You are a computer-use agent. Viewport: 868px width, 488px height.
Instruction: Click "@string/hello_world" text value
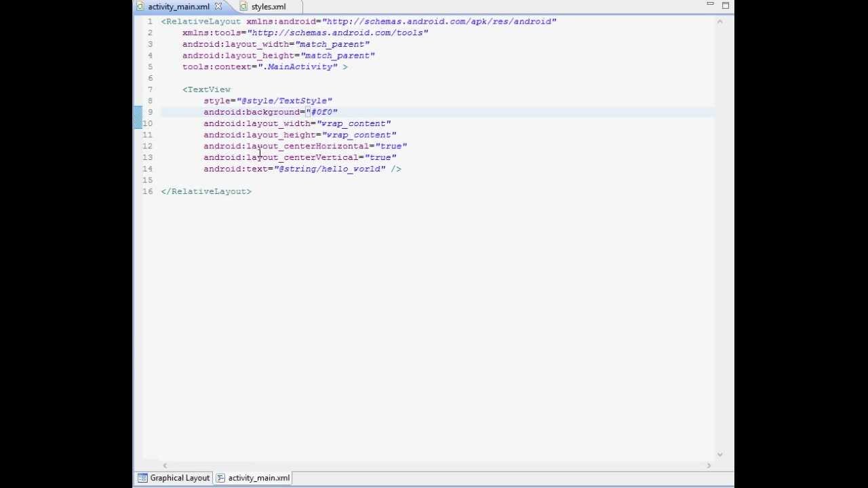click(x=330, y=169)
